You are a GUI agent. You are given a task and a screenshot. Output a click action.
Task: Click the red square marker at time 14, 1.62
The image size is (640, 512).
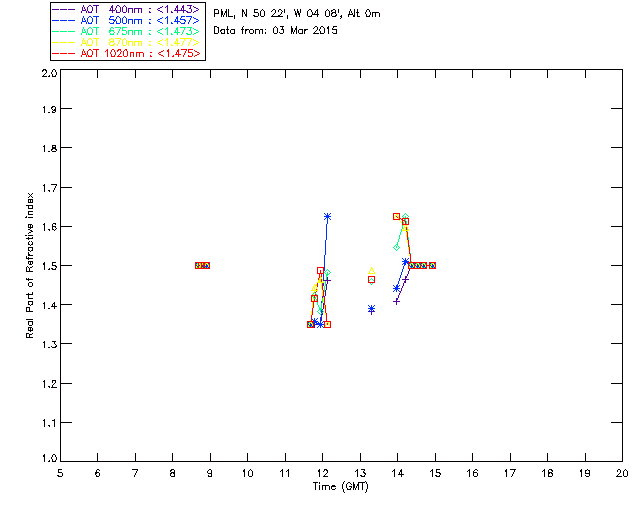point(396,216)
